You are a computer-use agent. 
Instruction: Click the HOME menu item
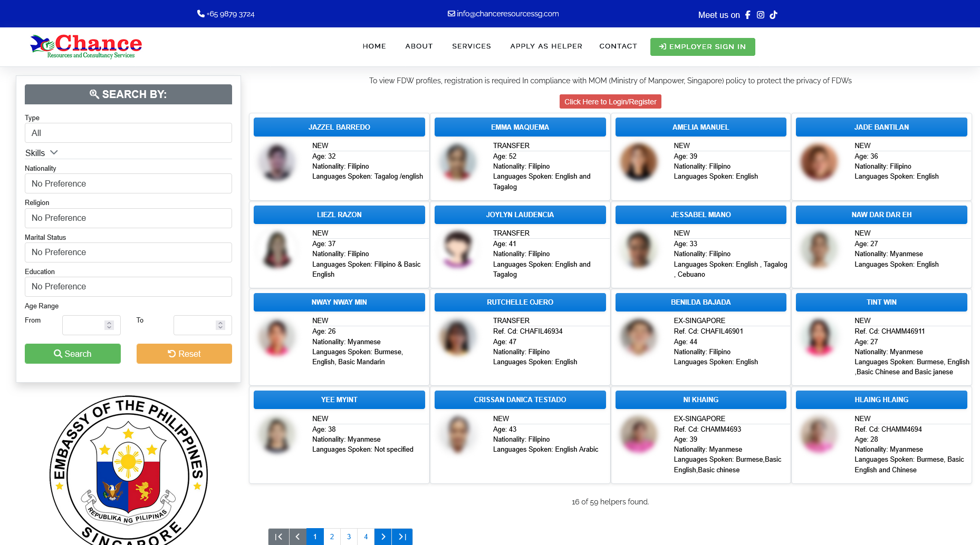pos(374,46)
